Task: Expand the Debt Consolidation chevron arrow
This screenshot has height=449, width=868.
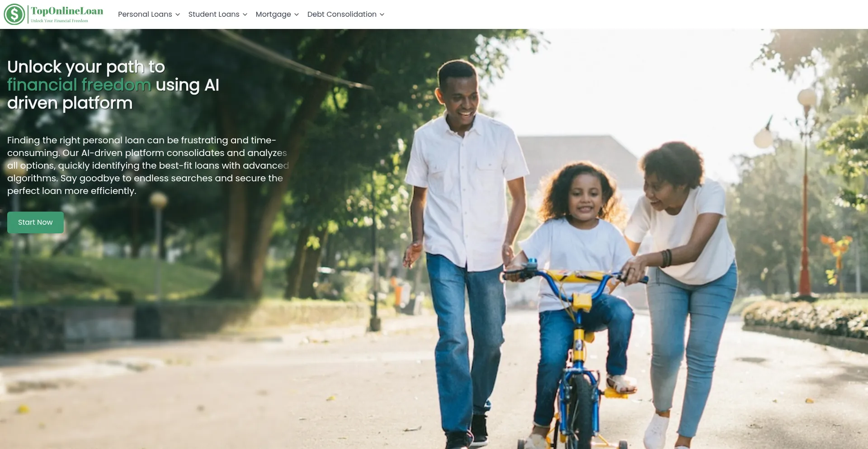Action: pyautogui.click(x=382, y=14)
